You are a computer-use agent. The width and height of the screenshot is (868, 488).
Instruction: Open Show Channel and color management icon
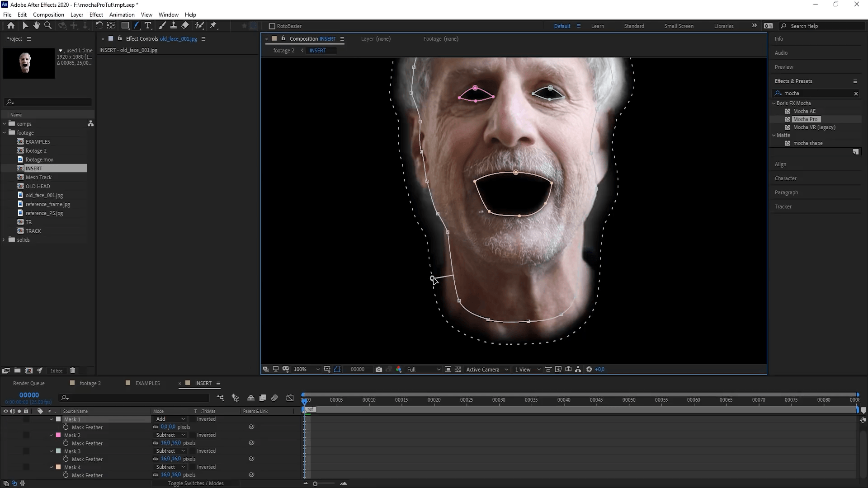click(x=398, y=369)
